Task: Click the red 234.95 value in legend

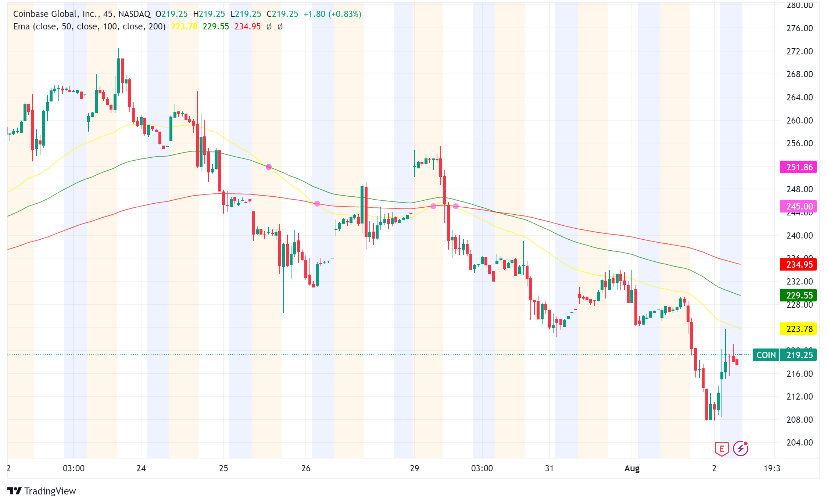Action: point(247,26)
